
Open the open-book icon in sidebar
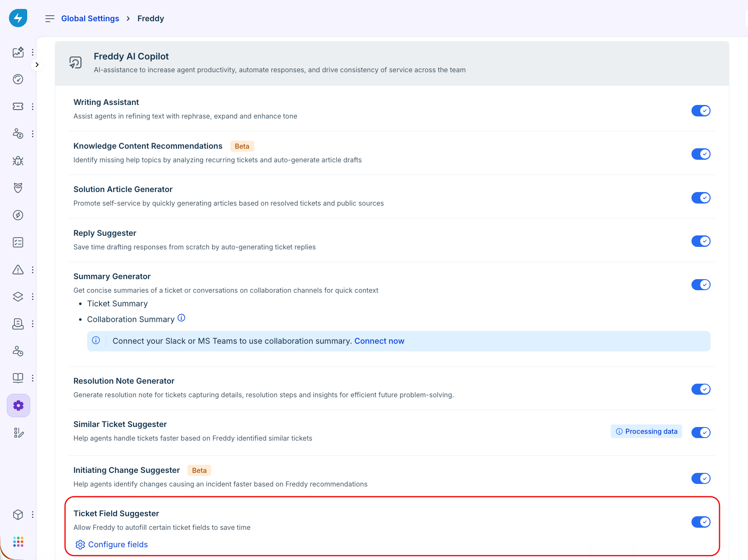coord(18,378)
